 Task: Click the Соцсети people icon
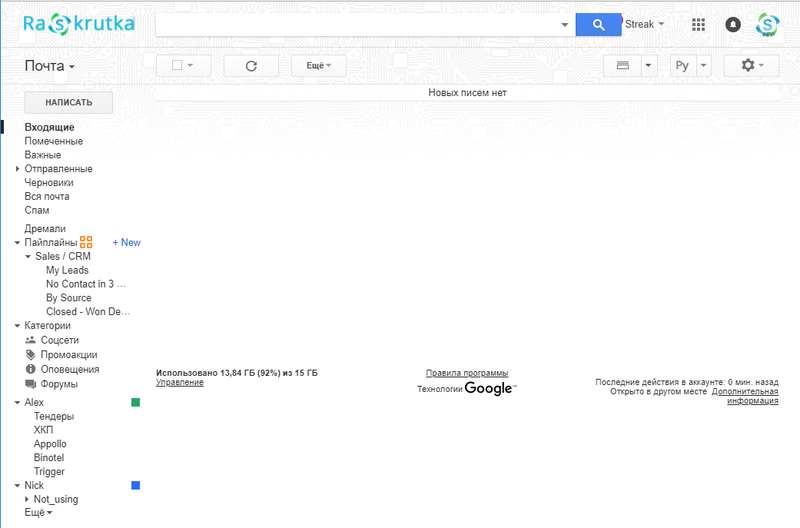click(x=31, y=340)
